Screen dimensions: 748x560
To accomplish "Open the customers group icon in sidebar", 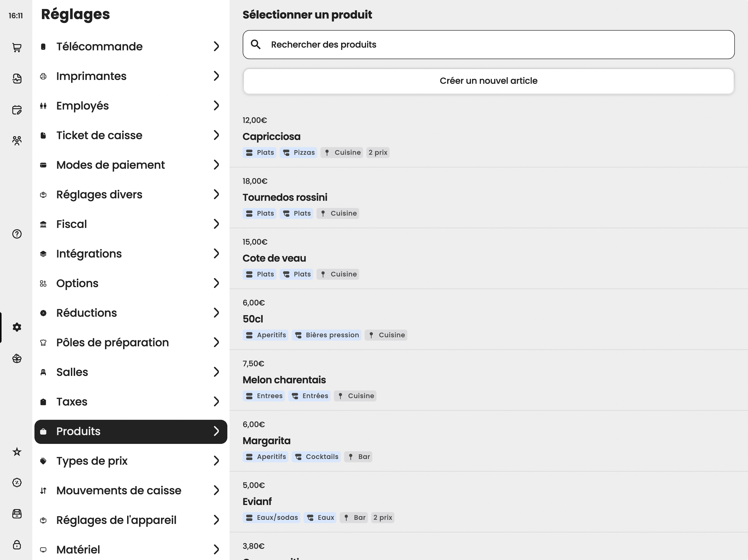I will click(17, 140).
